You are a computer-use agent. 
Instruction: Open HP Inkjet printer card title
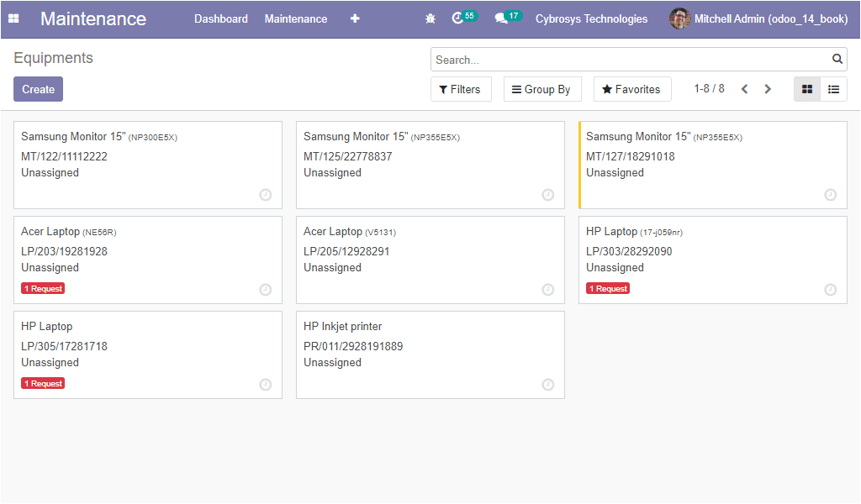[x=343, y=326]
